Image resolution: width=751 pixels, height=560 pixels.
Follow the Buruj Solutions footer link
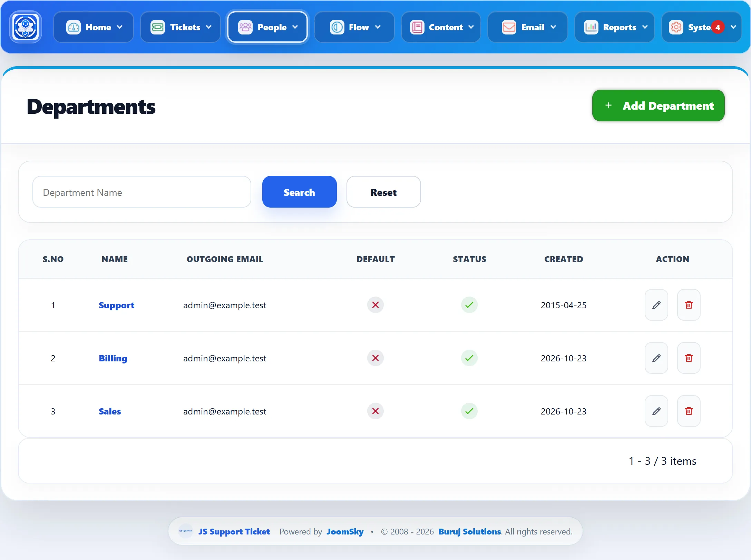(469, 532)
